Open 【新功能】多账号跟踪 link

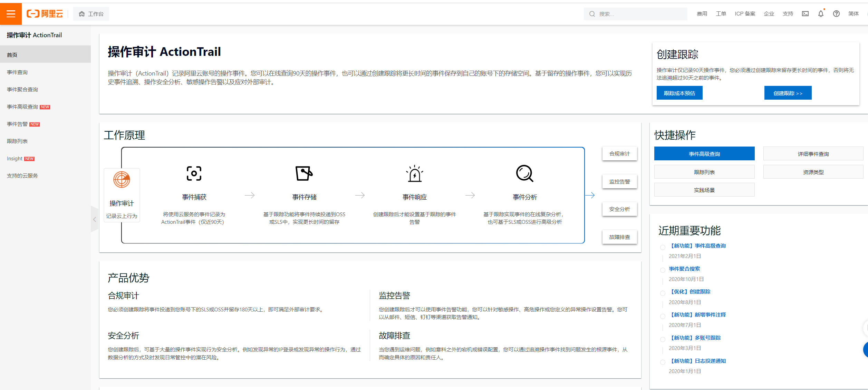click(x=694, y=338)
